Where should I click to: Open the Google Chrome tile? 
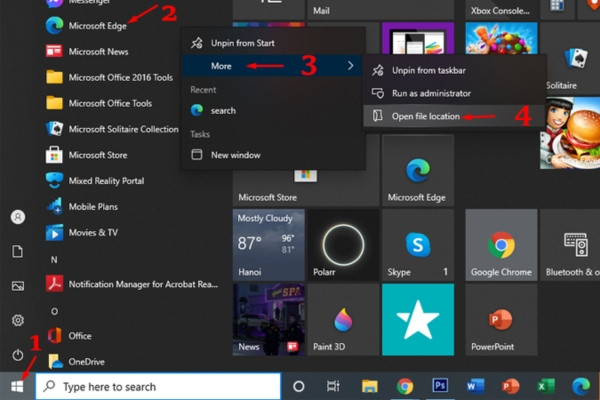tap(501, 245)
